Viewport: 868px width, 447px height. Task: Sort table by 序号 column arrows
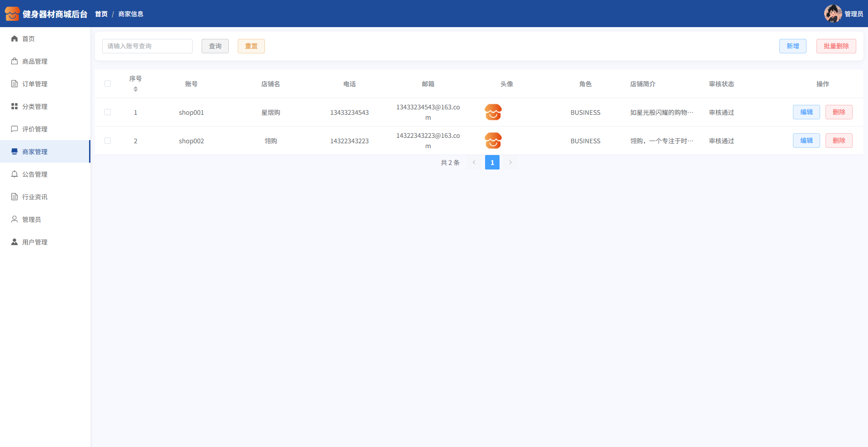click(x=136, y=89)
